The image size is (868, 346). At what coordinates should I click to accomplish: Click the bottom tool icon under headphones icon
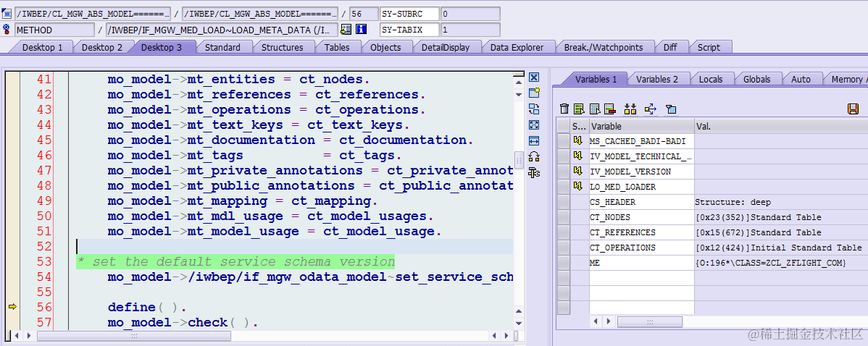[x=534, y=173]
